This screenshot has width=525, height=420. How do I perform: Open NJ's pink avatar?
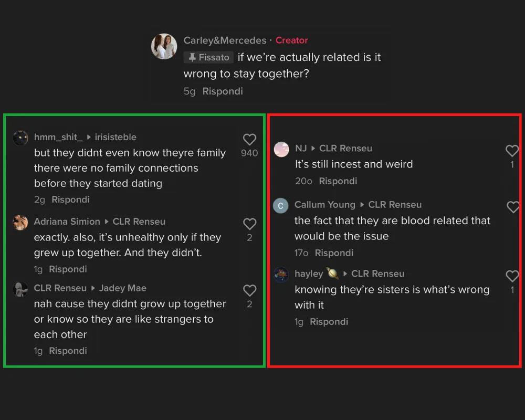pyautogui.click(x=281, y=149)
